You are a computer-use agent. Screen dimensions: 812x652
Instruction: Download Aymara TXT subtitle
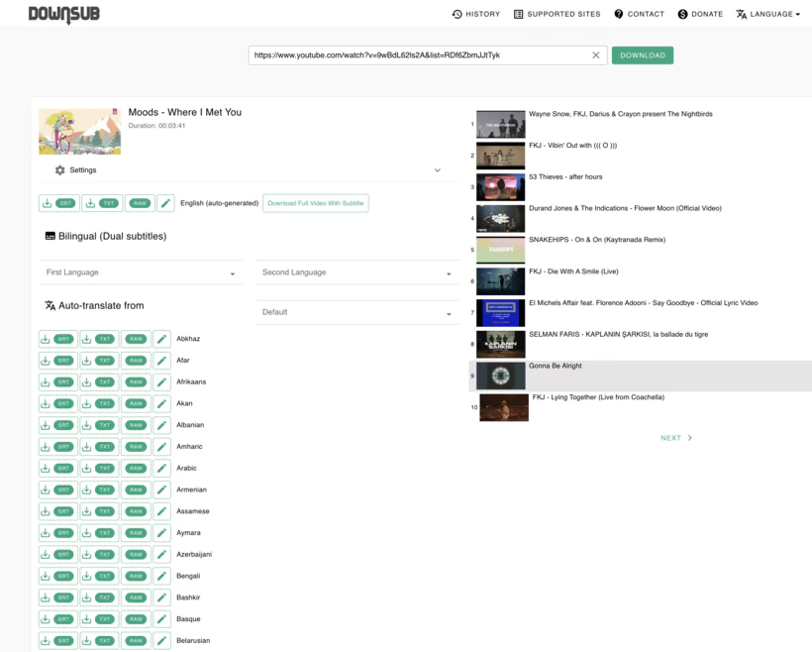click(99, 533)
